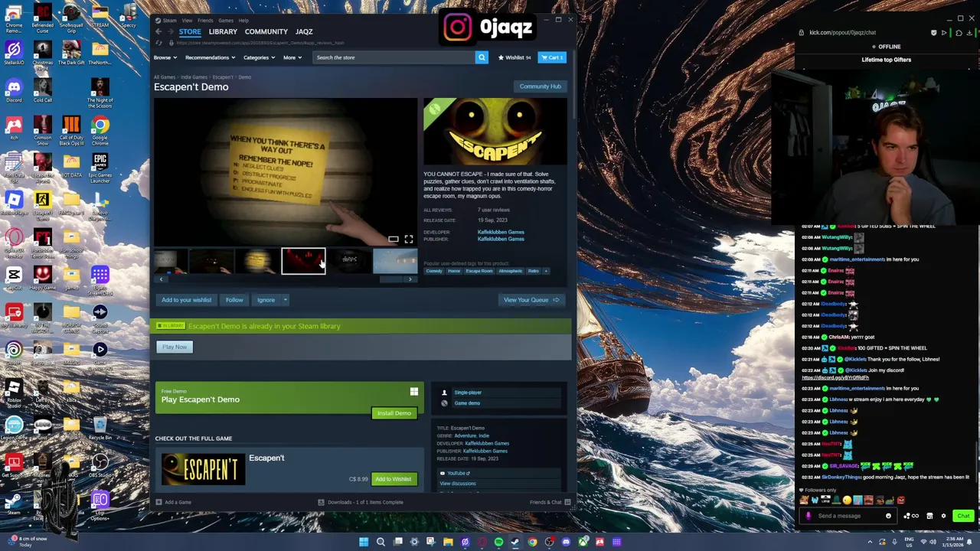This screenshot has width=980, height=551.
Task: Click View Your Queue button
Action: 531,300
